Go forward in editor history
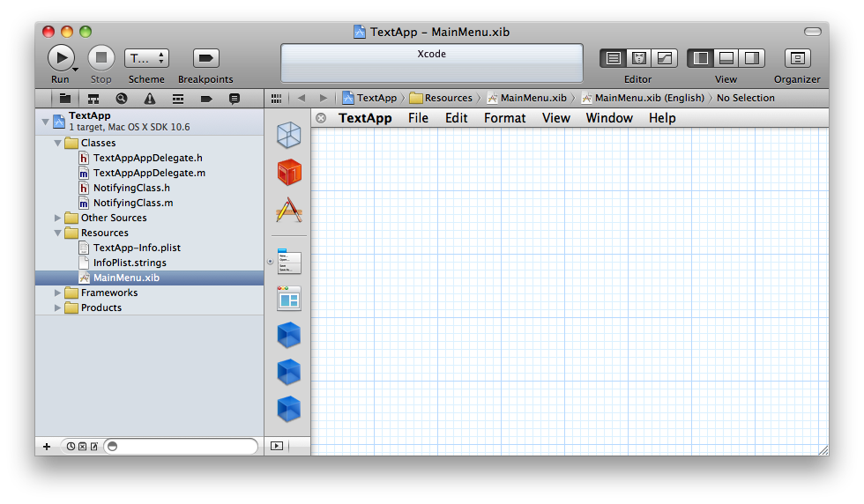The height and width of the screenshot is (504, 864). pyautogui.click(x=324, y=98)
